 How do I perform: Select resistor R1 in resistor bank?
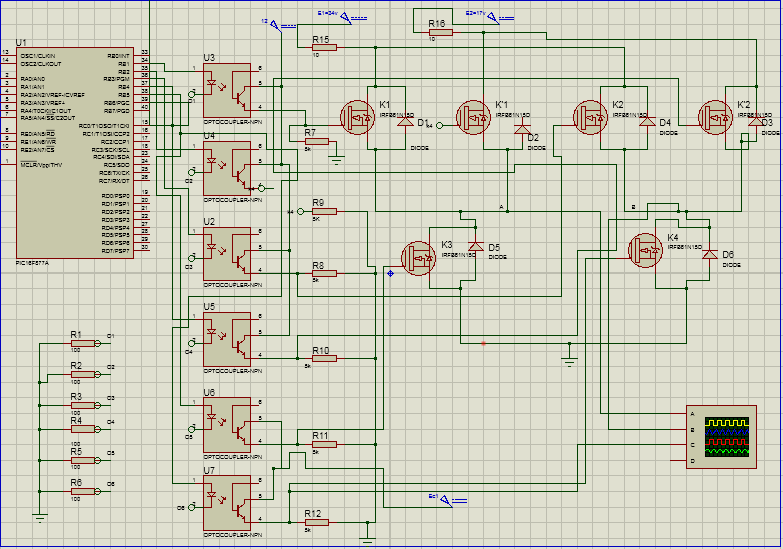(x=80, y=343)
